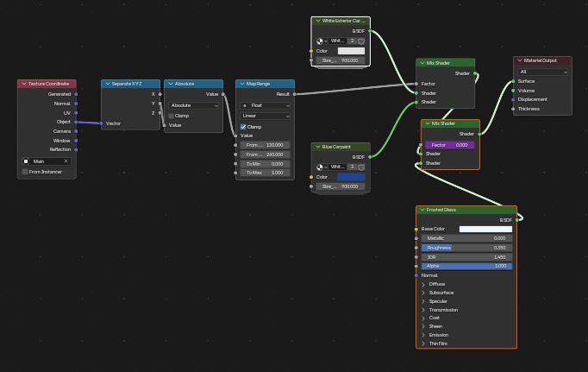This screenshot has width=588, height=372.
Task: Click the Object output socket of Texture Coordinate
Action: tap(76, 122)
